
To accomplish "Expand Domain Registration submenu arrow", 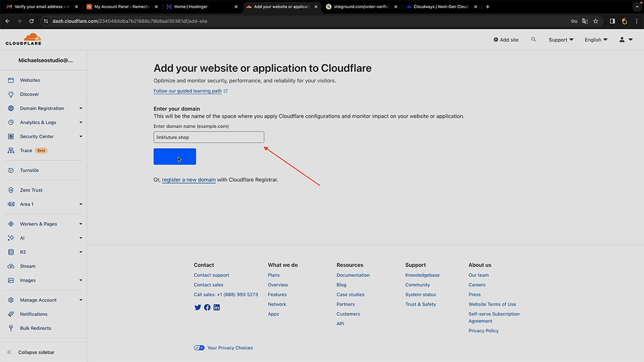I will pos(81,108).
